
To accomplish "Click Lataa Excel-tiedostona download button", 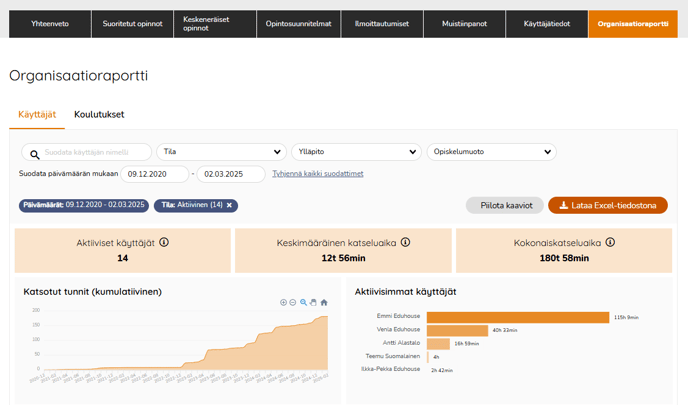I will pyautogui.click(x=608, y=205).
